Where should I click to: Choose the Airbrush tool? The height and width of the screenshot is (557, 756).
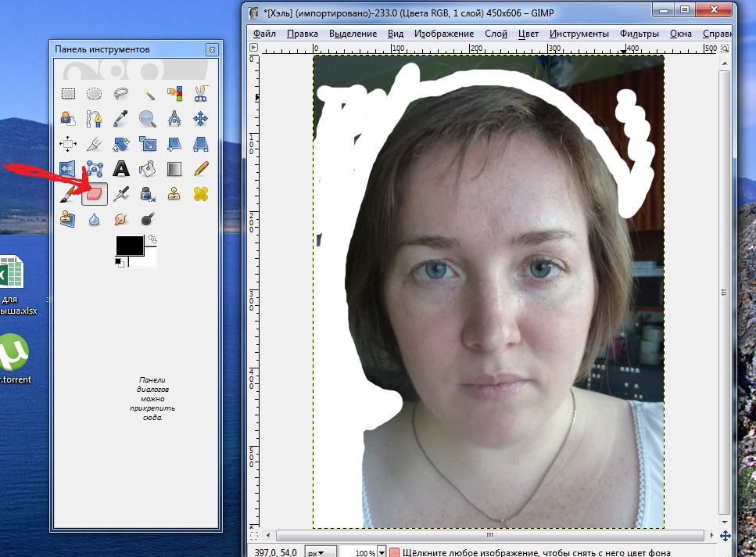pyautogui.click(x=120, y=194)
